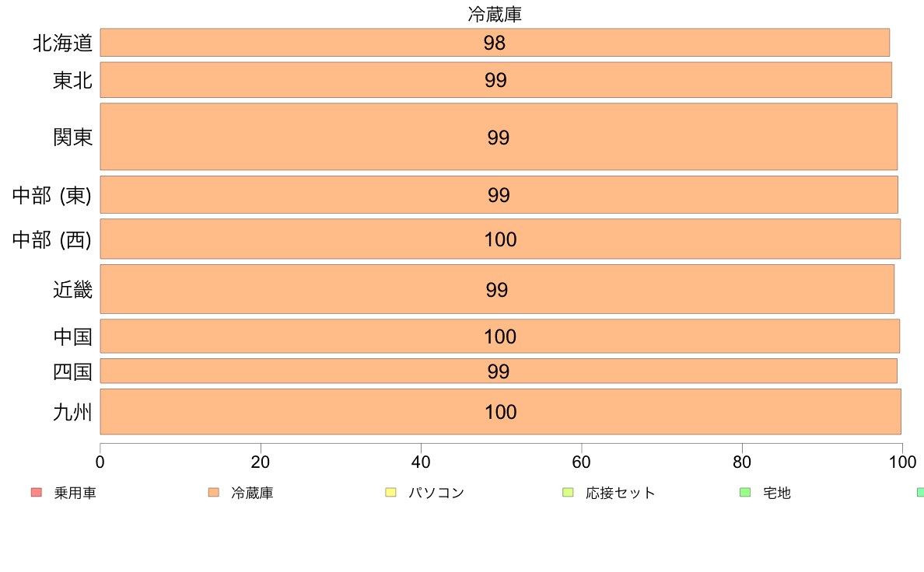Click the green 宅地 legend swatch
Screen dimensions: 924x572
[745, 493]
